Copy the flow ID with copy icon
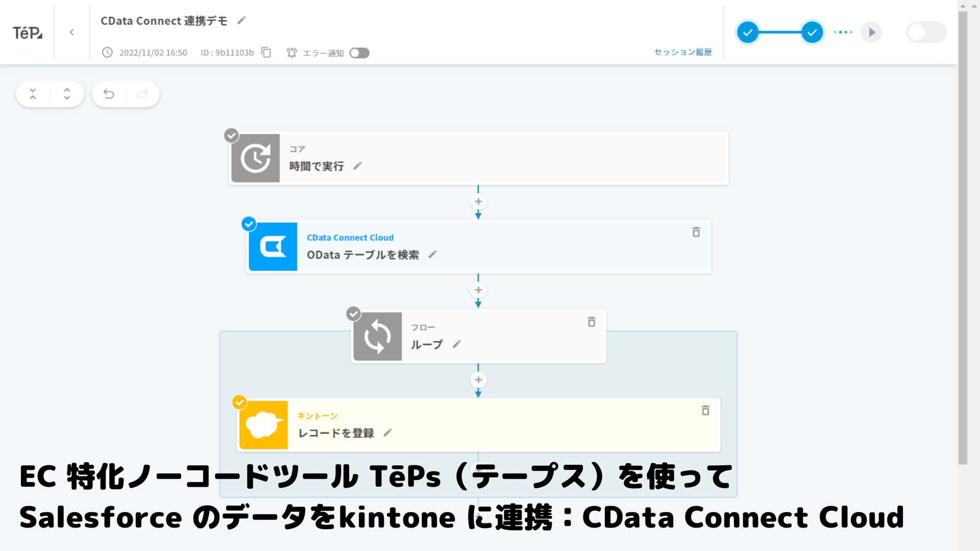Viewport: 980px width, 551px height. [x=266, y=53]
